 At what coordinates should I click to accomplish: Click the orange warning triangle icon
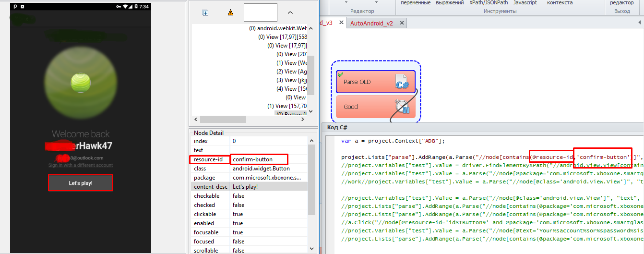coord(230,13)
